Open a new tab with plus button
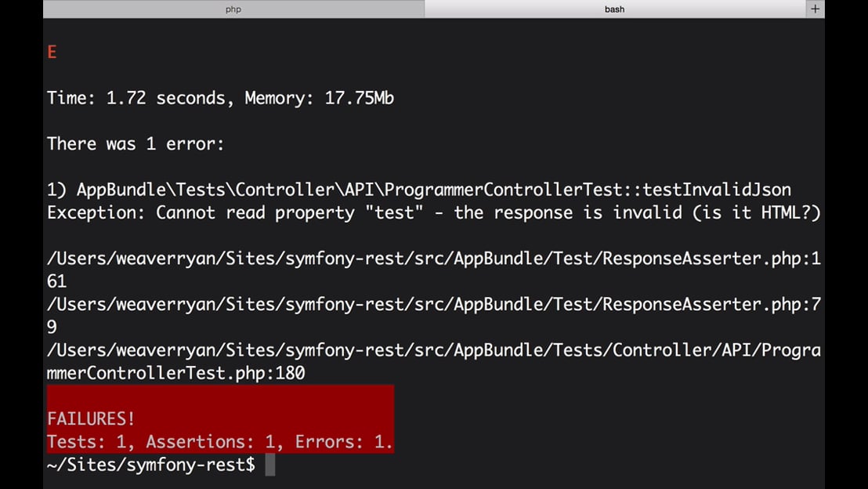Screen dimensions: 868x489 pos(815,9)
